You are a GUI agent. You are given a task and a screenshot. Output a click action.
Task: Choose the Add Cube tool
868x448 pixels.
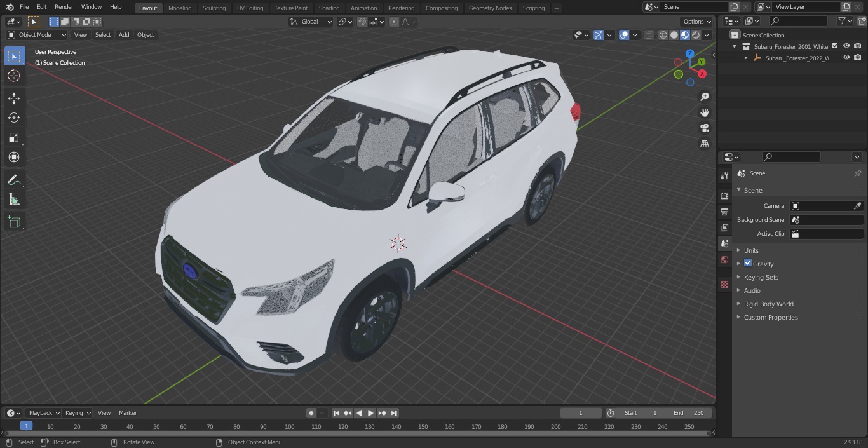14,222
